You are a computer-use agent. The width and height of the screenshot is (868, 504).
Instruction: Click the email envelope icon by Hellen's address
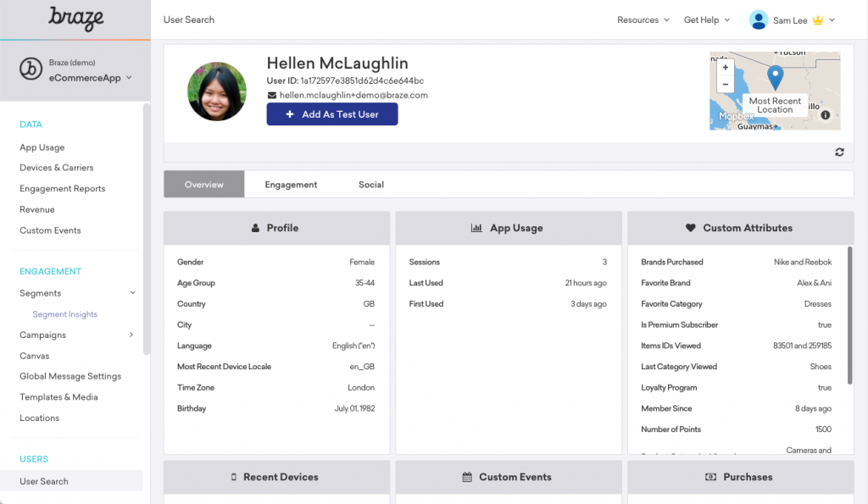[x=271, y=95]
